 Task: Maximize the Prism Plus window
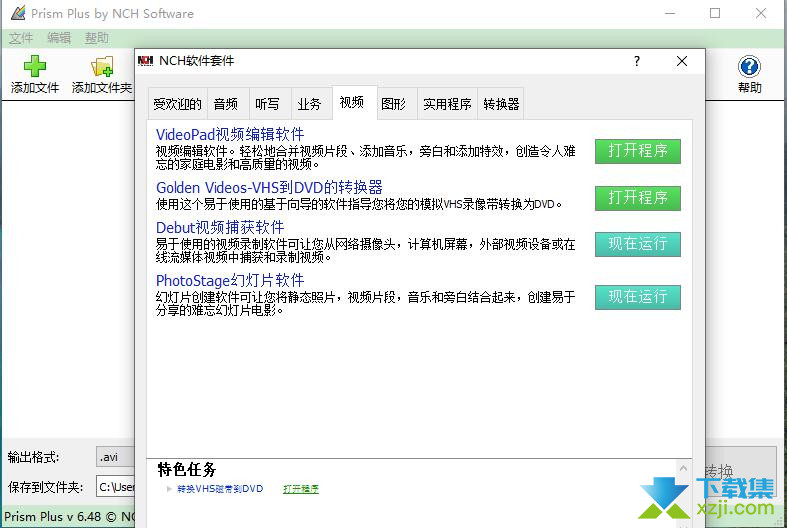point(715,14)
